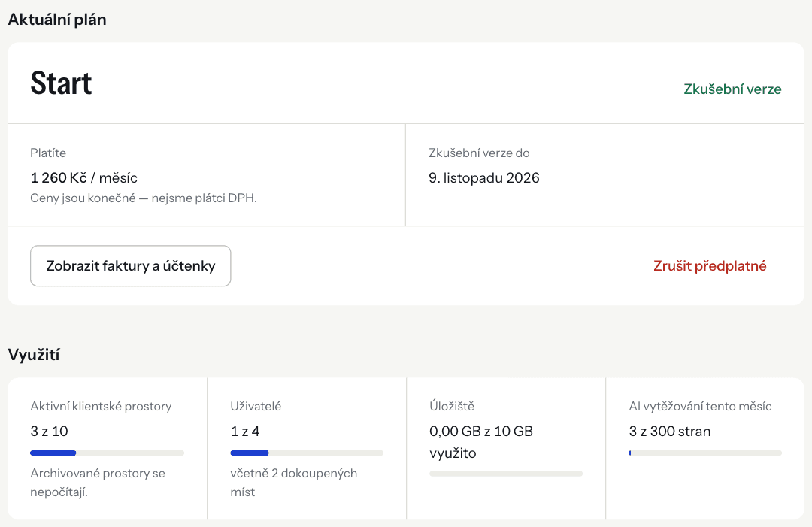Image resolution: width=812 pixels, height=527 pixels.
Task: Click the Aktivní klientské prostory label
Action: 101,407
